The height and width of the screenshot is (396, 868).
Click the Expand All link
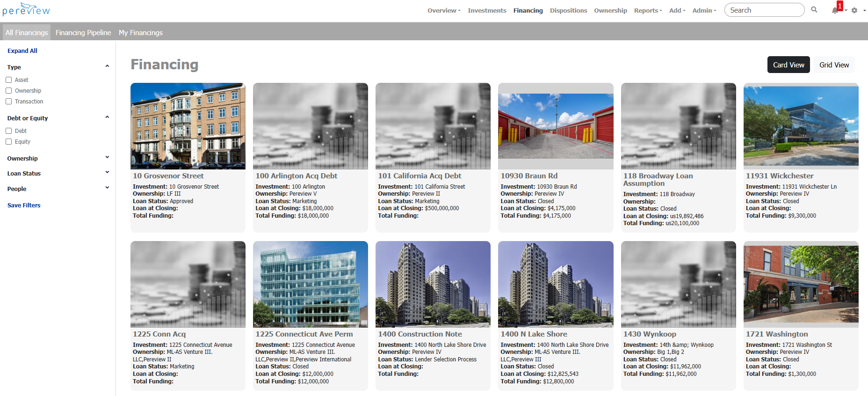coord(22,51)
